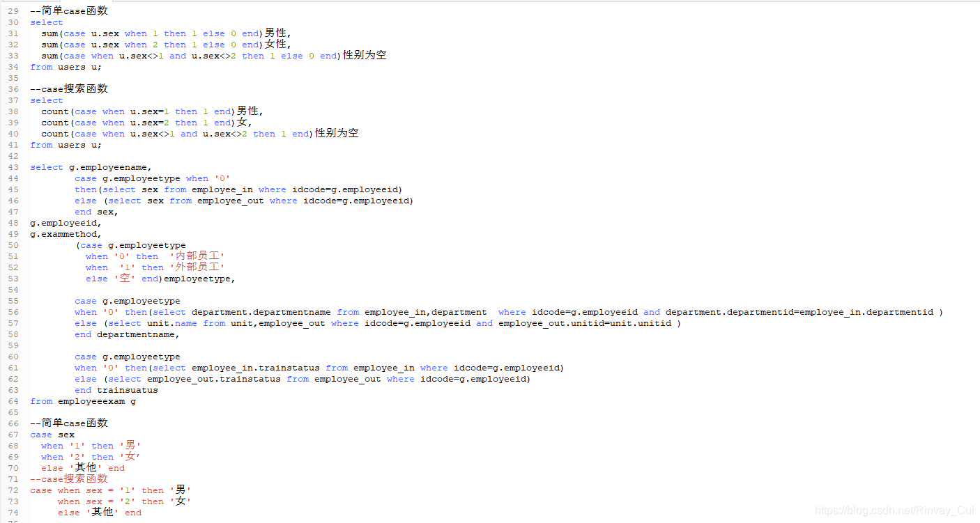Click the string '其他' on line 70
This screenshot has width=980, height=523.
[x=86, y=468]
